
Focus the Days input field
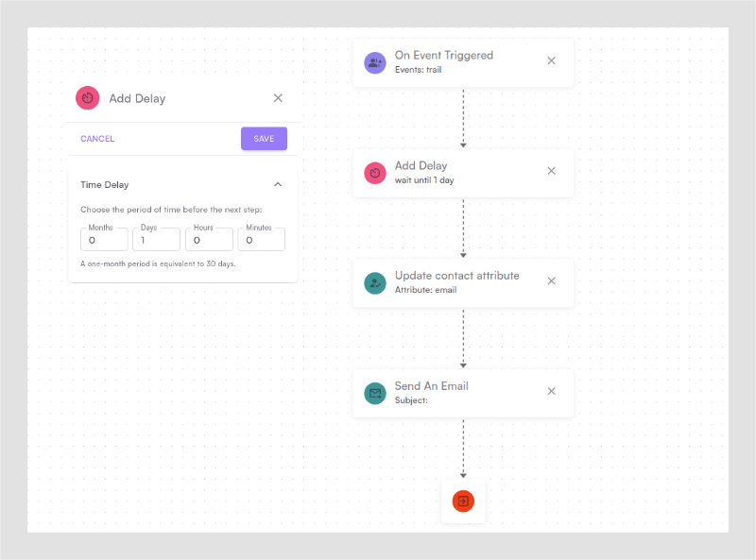156,240
